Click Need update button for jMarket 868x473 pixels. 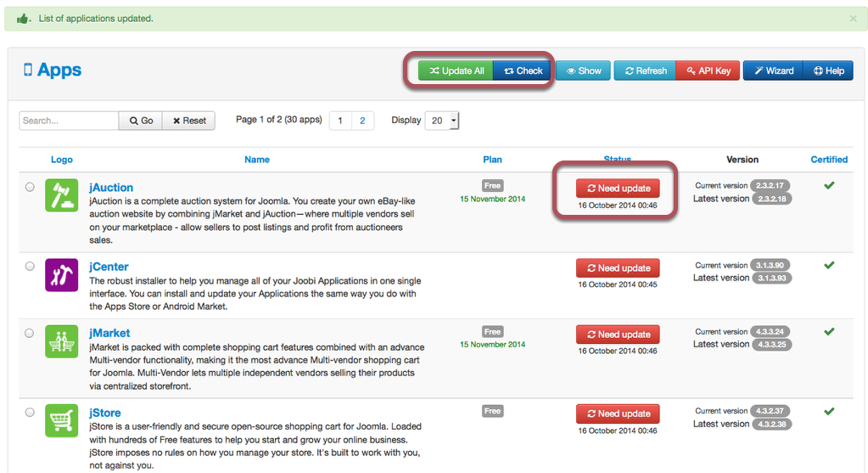(618, 335)
